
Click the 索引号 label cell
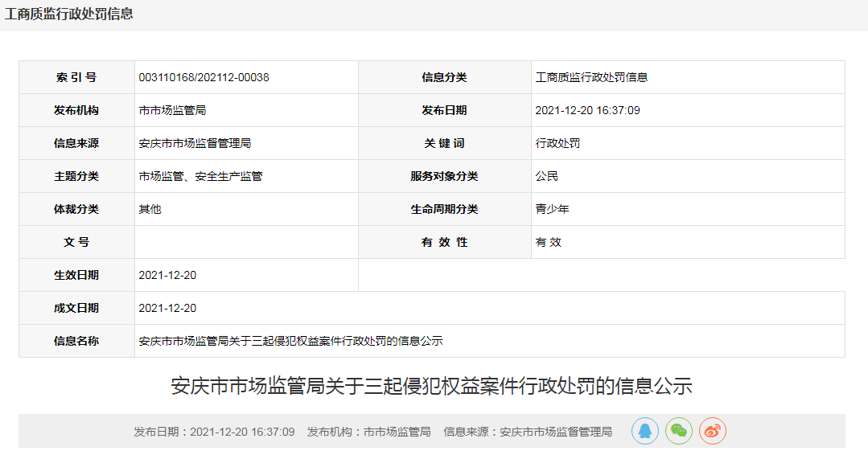click(76, 77)
